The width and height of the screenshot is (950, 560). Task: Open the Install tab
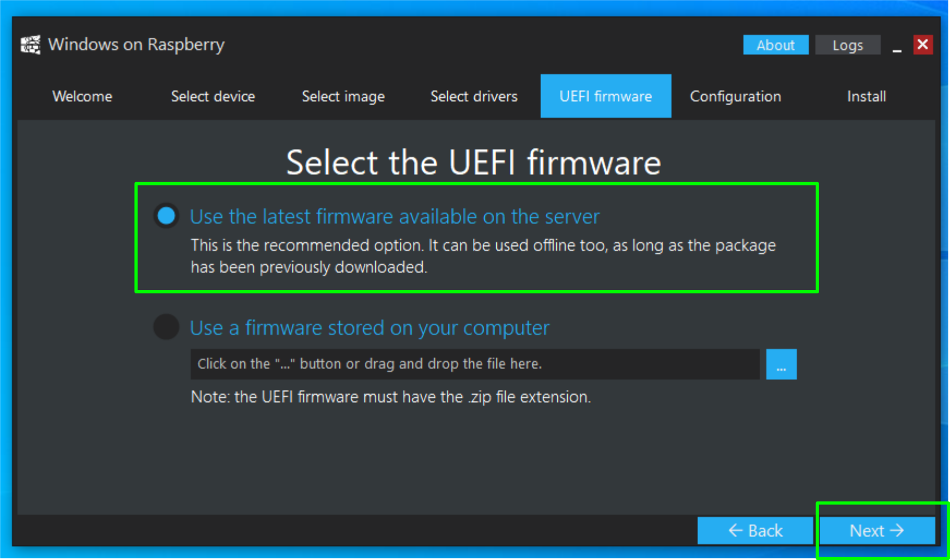[866, 97]
